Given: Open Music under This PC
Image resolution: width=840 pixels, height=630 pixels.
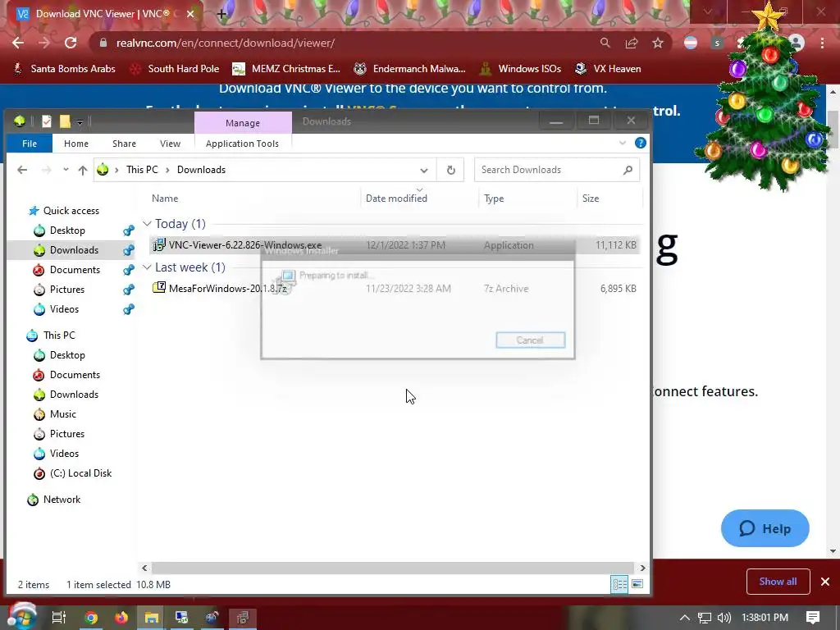Looking at the screenshot, I should (62, 414).
